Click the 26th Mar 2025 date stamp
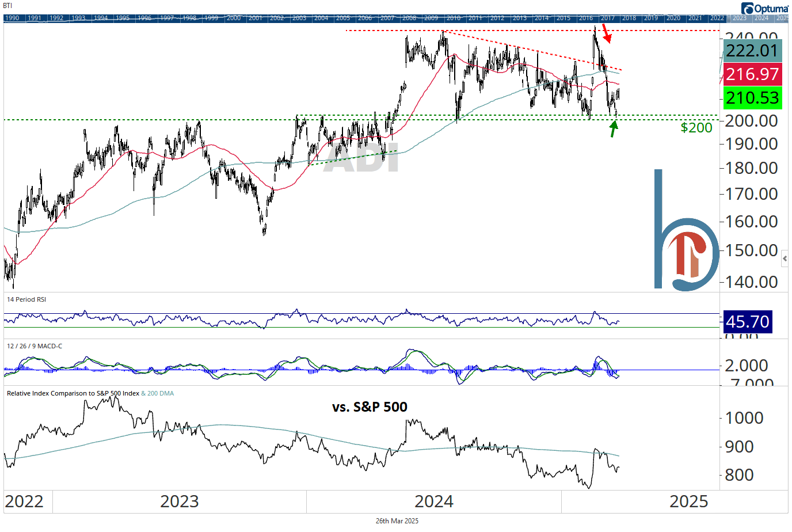Viewport: 792px width, 532px height. [x=397, y=521]
